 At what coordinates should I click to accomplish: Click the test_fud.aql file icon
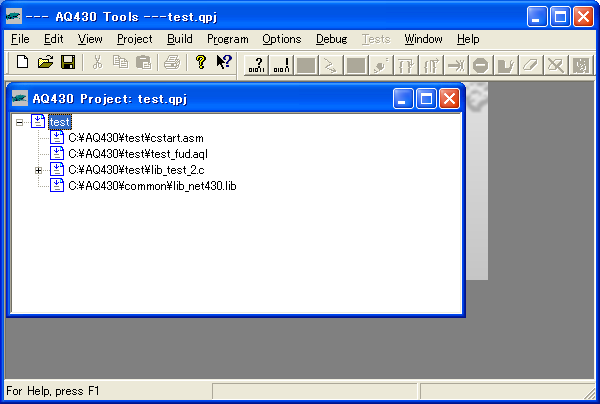coord(57,154)
